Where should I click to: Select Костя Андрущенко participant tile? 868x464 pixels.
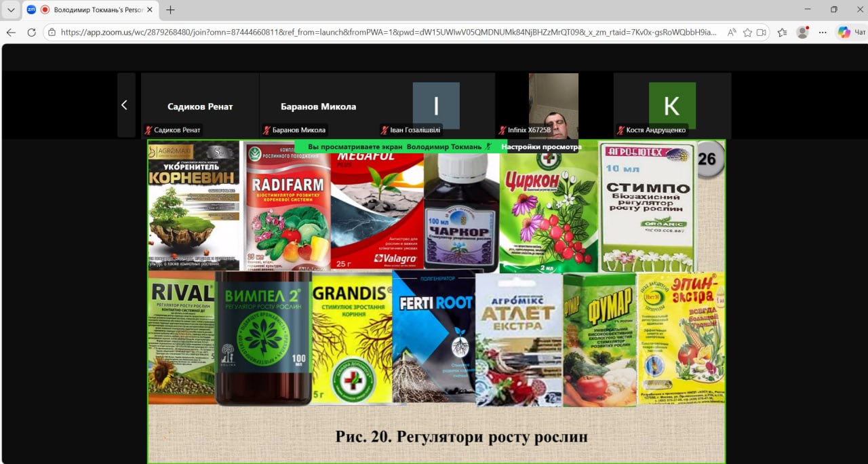coord(672,106)
